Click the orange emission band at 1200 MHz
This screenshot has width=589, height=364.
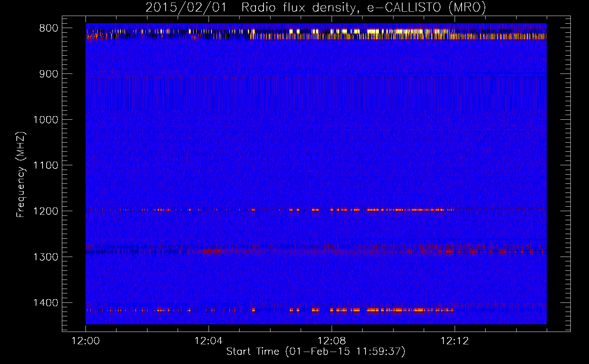269,210
